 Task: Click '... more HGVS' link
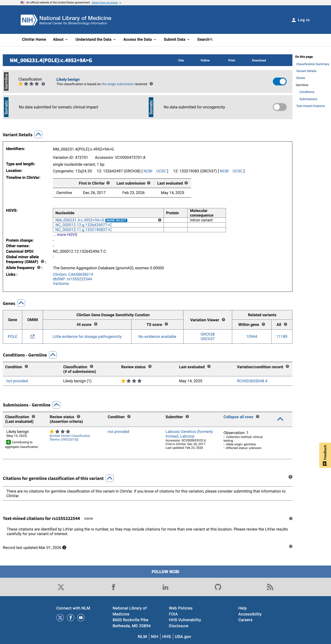click(x=65, y=235)
